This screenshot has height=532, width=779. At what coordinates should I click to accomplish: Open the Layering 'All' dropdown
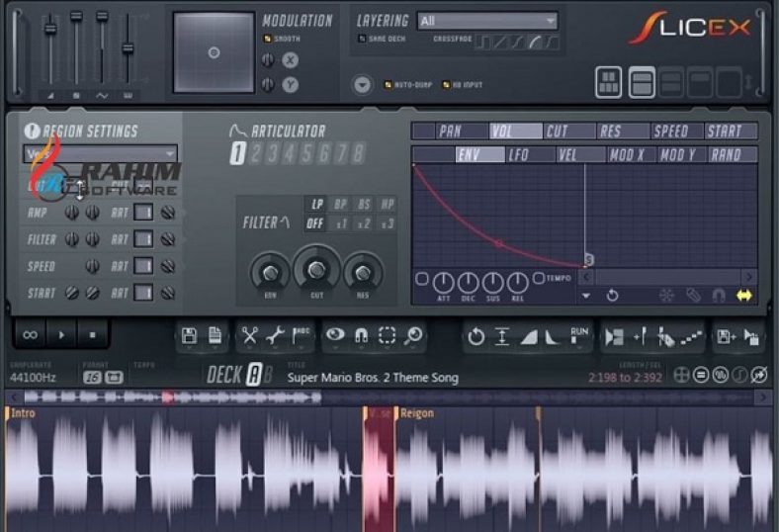(x=486, y=21)
